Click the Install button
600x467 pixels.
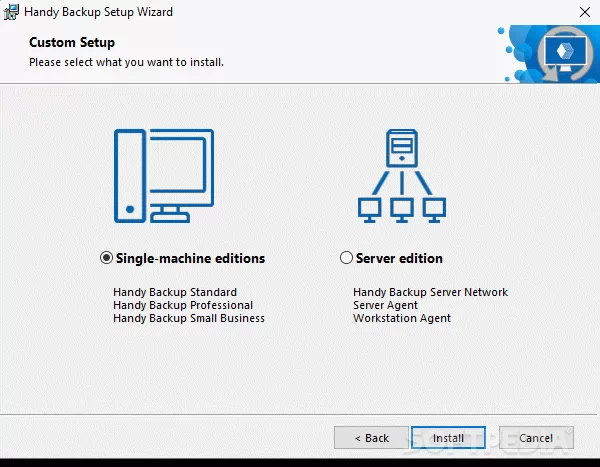448,438
